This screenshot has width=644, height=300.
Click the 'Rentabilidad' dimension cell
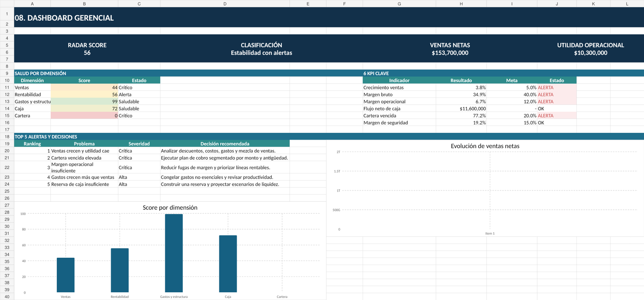(x=32, y=95)
